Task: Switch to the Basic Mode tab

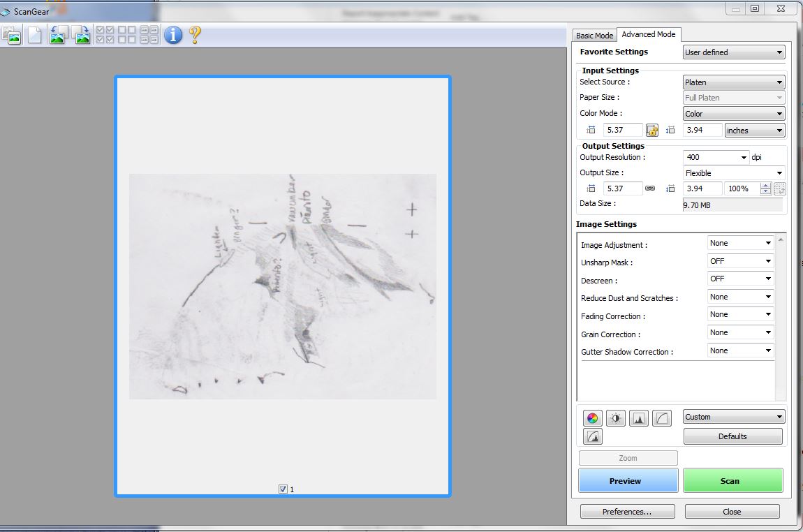Action: click(594, 35)
